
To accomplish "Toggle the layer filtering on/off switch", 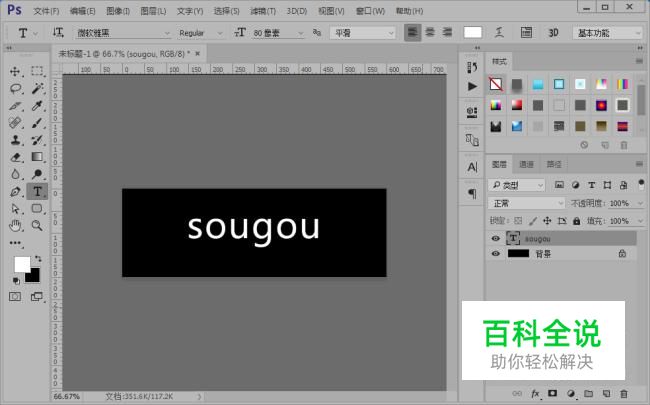I will pyautogui.click(x=641, y=184).
